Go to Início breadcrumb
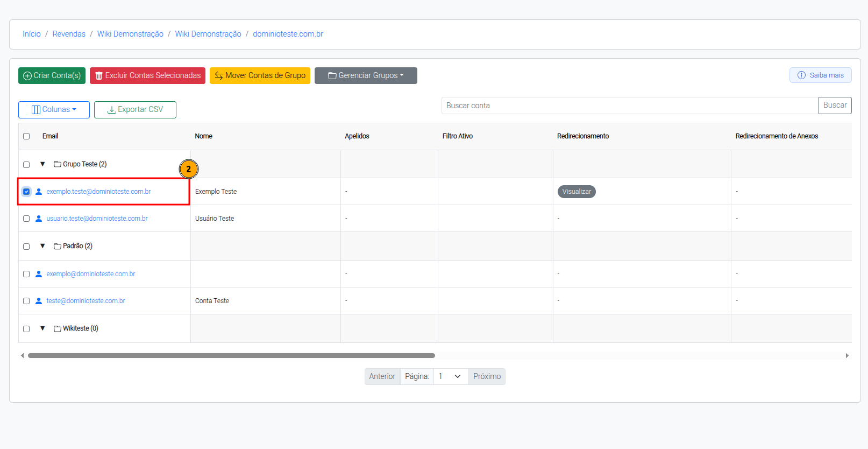868x449 pixels. tap(32, 34)
